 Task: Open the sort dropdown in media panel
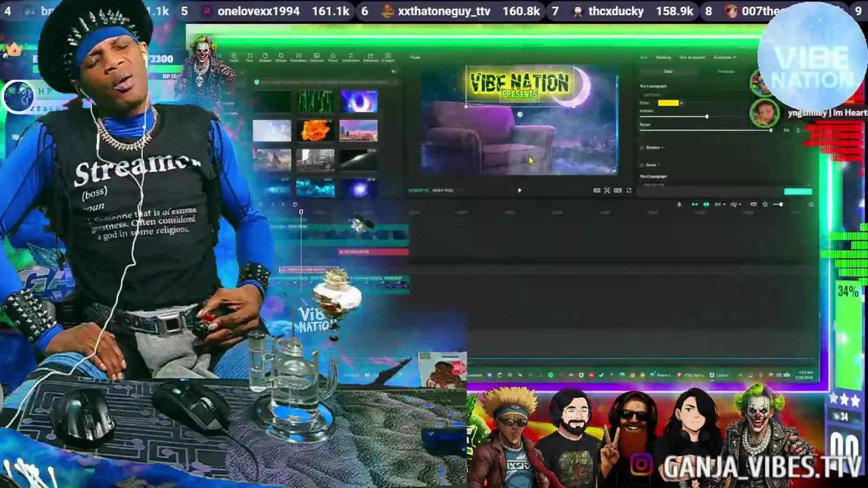395,71
